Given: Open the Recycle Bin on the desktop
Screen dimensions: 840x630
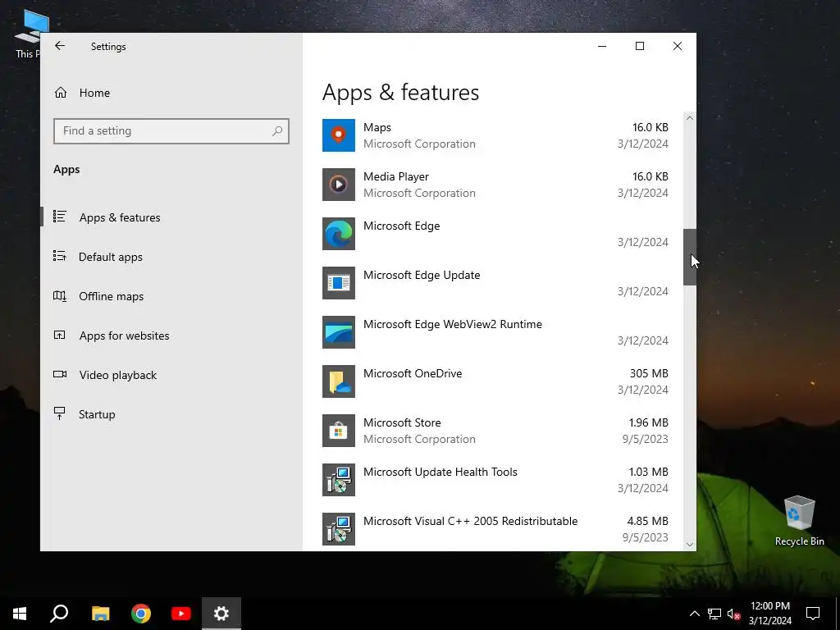Looking at the screenshot, I should click(799, 520).
